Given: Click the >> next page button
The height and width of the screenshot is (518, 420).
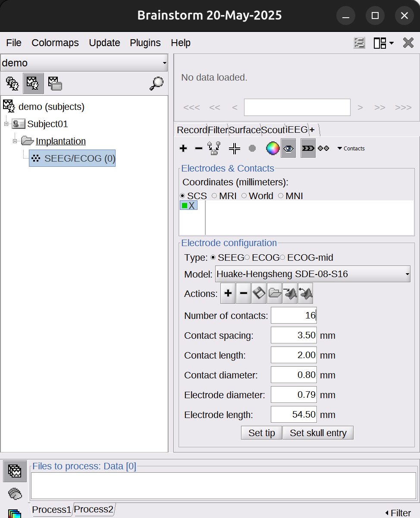Looking at the screenshot, I should [380, 107].
